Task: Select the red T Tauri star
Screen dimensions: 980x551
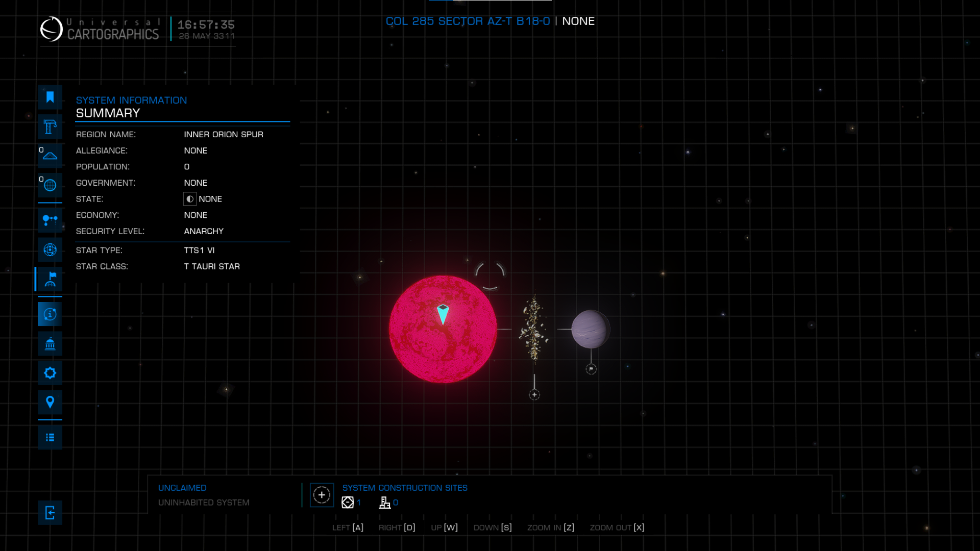Action: [x=443, y=329]
